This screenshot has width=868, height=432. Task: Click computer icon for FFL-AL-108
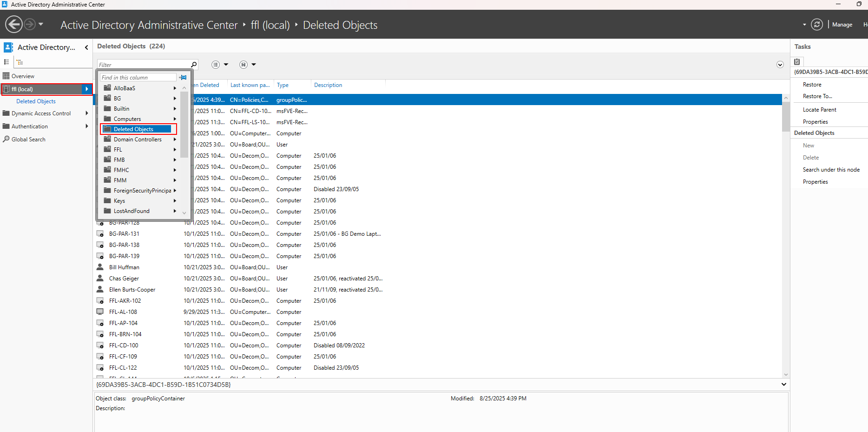click(100, 312)
